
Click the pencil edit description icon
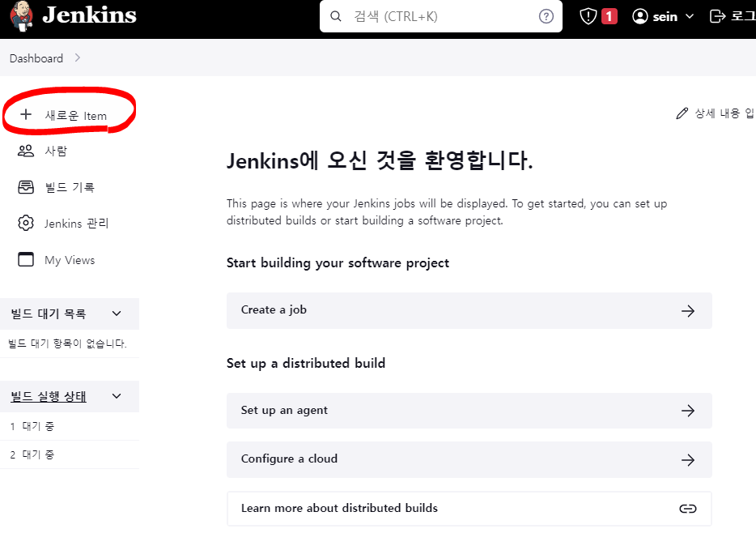pyautogui.click(x=682, y=113)
